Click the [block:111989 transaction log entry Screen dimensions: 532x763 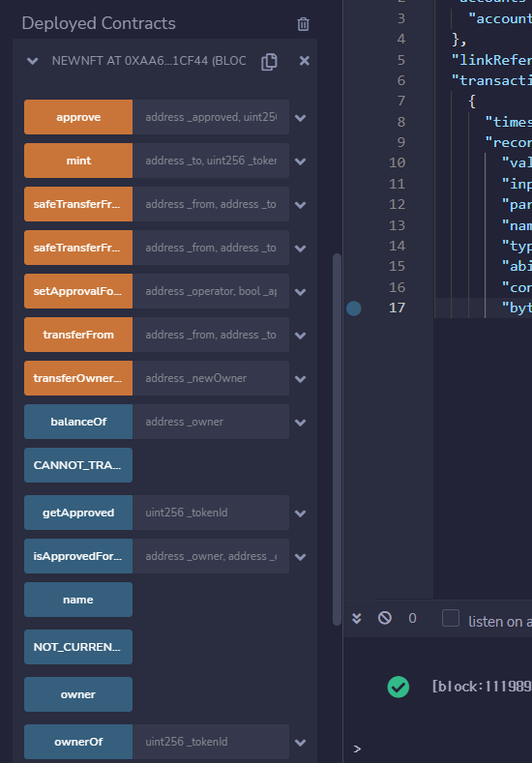pos(482,687)
